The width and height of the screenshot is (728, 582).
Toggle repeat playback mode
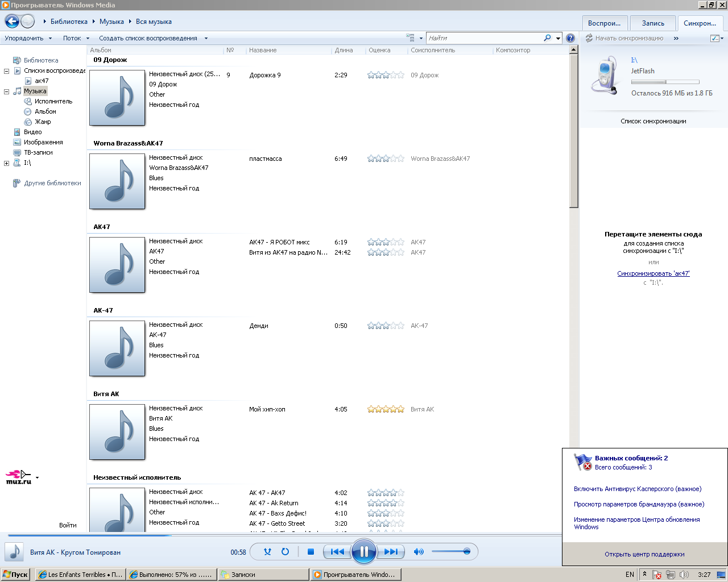(x=286, y=551)
